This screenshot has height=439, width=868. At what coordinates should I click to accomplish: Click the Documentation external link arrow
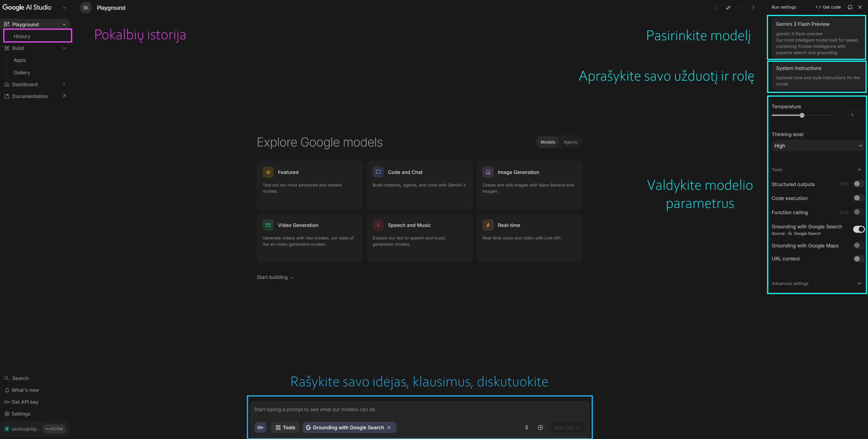click(64, 96)
